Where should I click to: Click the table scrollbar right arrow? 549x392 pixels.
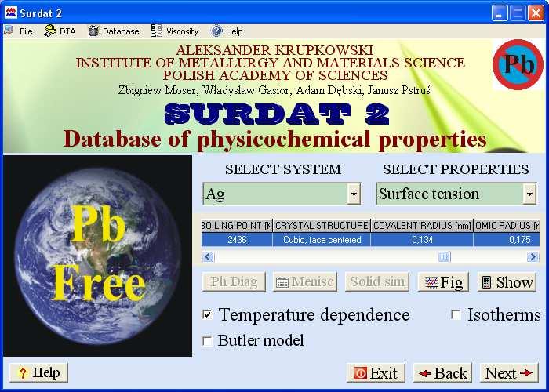point(533,257)
